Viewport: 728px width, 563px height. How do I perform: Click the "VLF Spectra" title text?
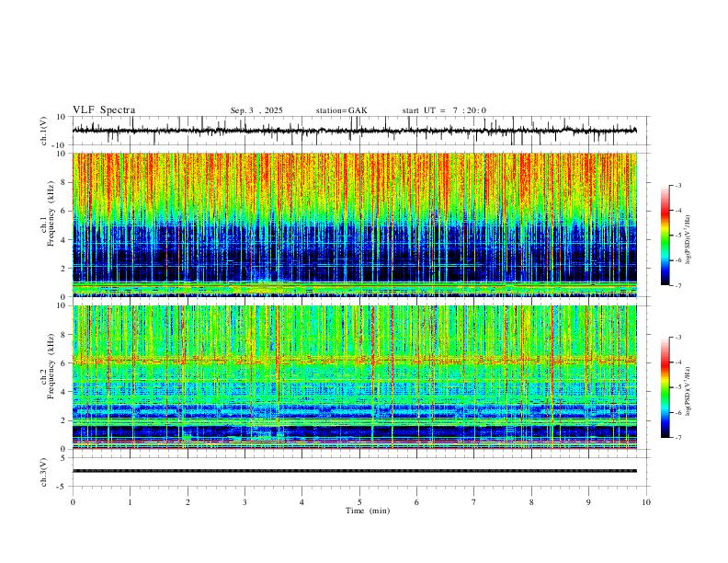tap(104, 110)
